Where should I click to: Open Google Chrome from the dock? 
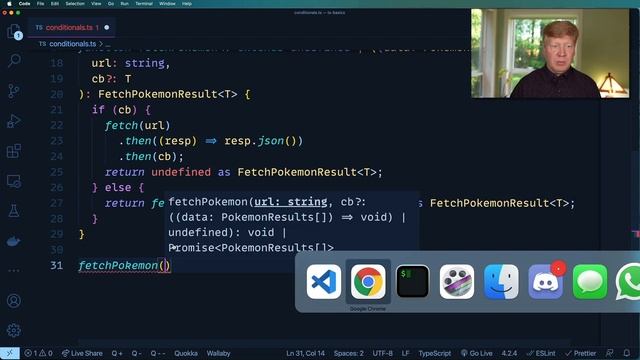click(x=368, y=282)
